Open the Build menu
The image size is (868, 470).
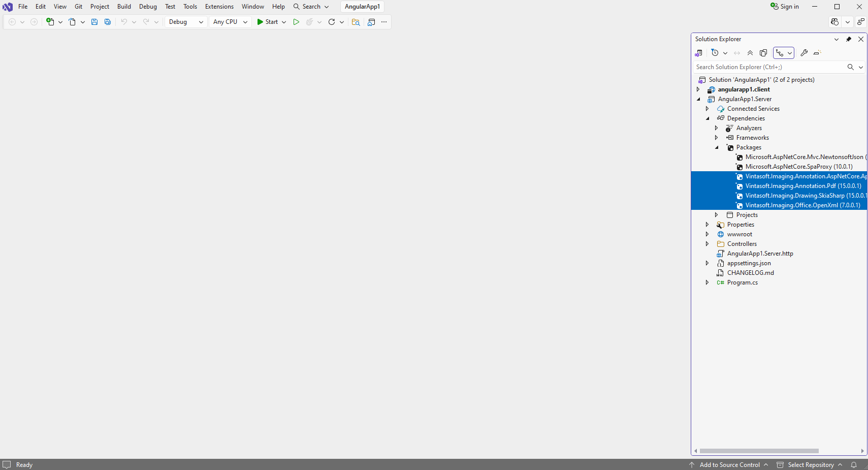pyautogui.click(x=124, y=7)
